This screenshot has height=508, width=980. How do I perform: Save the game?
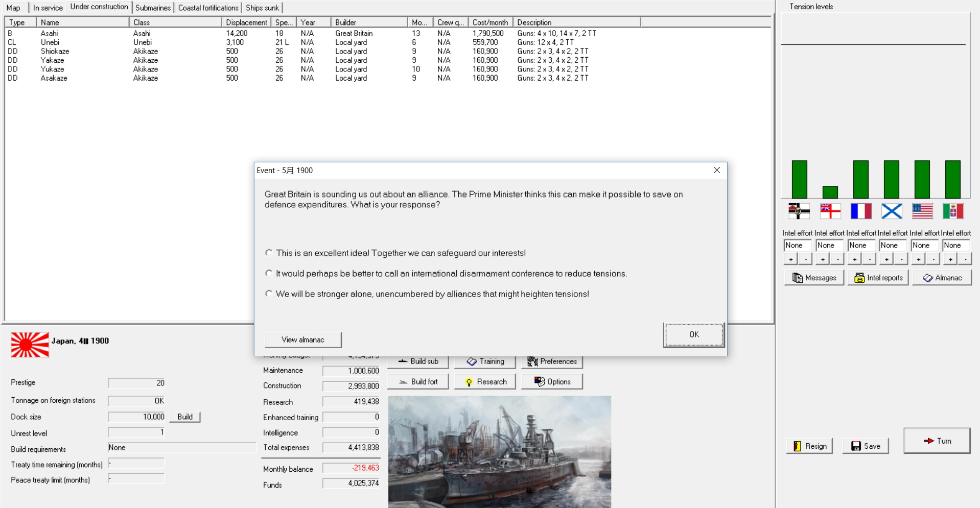click(866, 446)
